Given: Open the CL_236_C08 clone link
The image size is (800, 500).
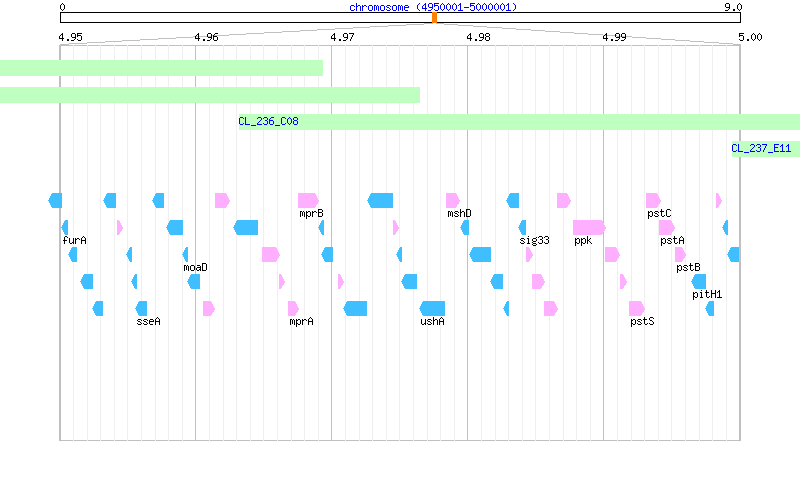Looking at the screenshot, I should pyautogui.click(x=268, y=121).
